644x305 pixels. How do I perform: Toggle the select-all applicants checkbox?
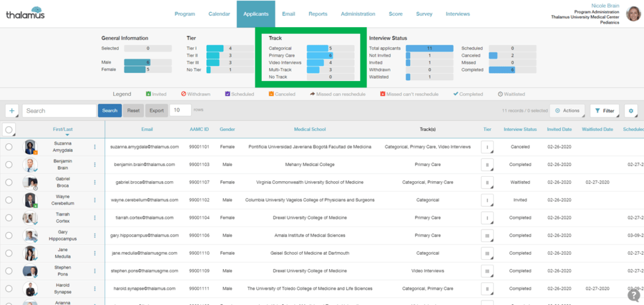pyautogui.click(x=9, y=130)
